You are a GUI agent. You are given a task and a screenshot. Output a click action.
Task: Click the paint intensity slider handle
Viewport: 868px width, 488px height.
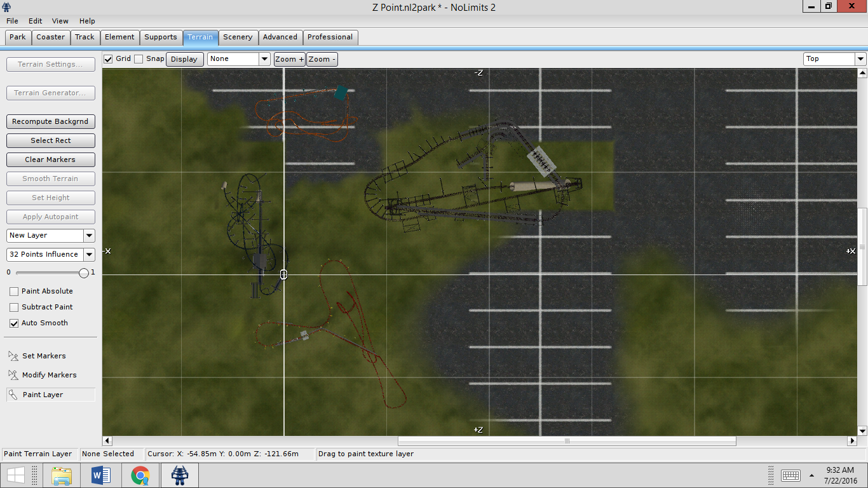coord(84,273)
